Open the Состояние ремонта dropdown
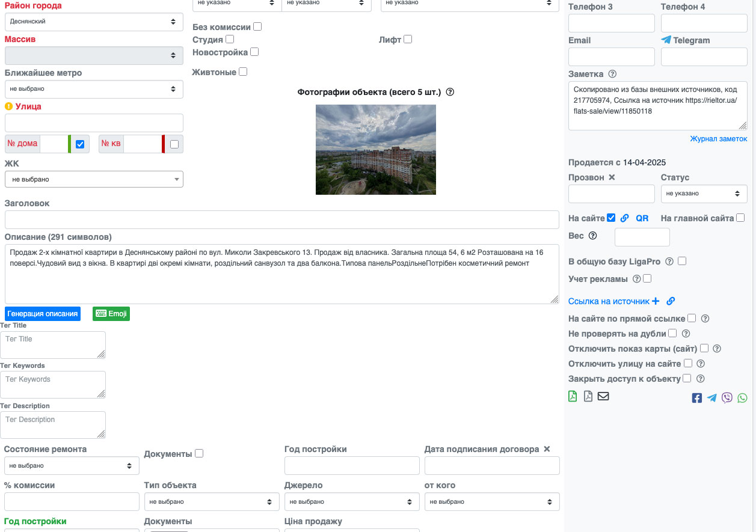 [72, 466]
